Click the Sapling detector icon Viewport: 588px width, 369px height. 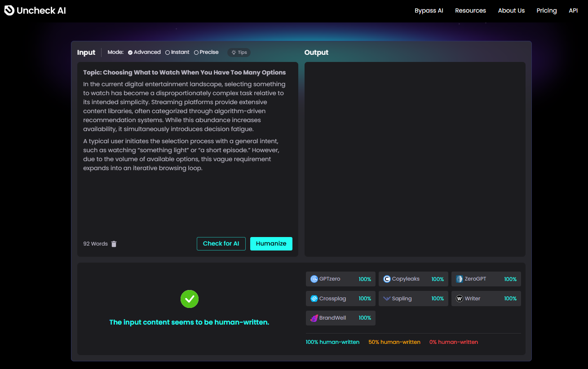[387, 299]
